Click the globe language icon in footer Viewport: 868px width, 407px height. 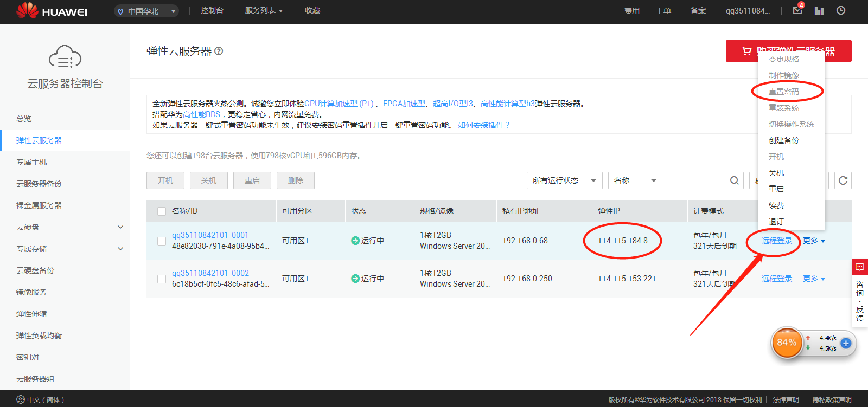(x=21, y=399)
